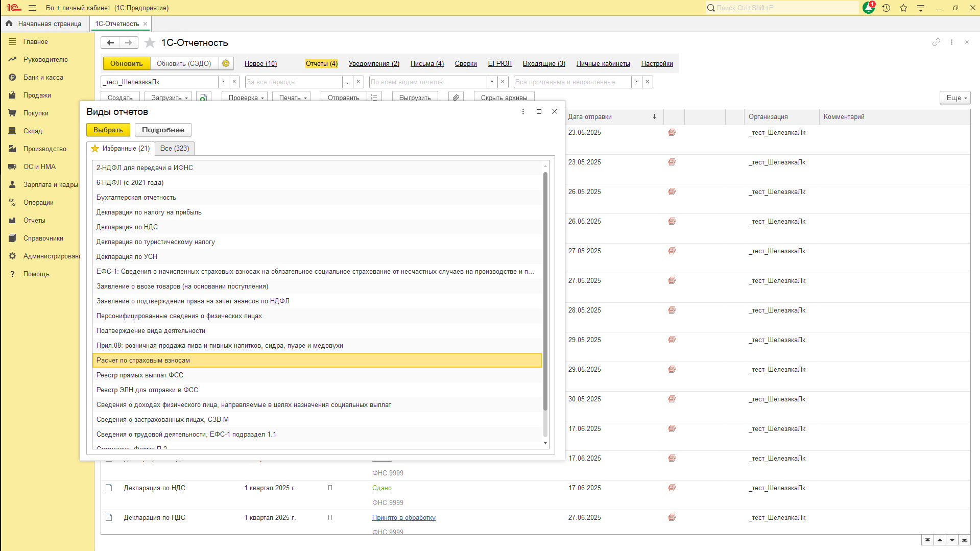Jump to end of reports table arrow
The image size is (980, 551).
[965, 540]
